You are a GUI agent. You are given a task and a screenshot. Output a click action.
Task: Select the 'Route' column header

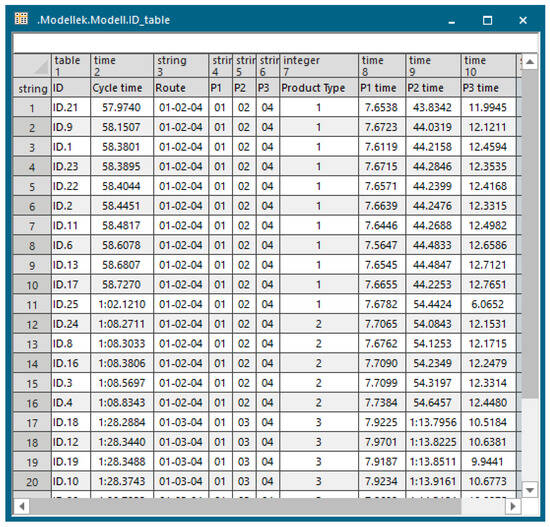[x=181, y=88]
